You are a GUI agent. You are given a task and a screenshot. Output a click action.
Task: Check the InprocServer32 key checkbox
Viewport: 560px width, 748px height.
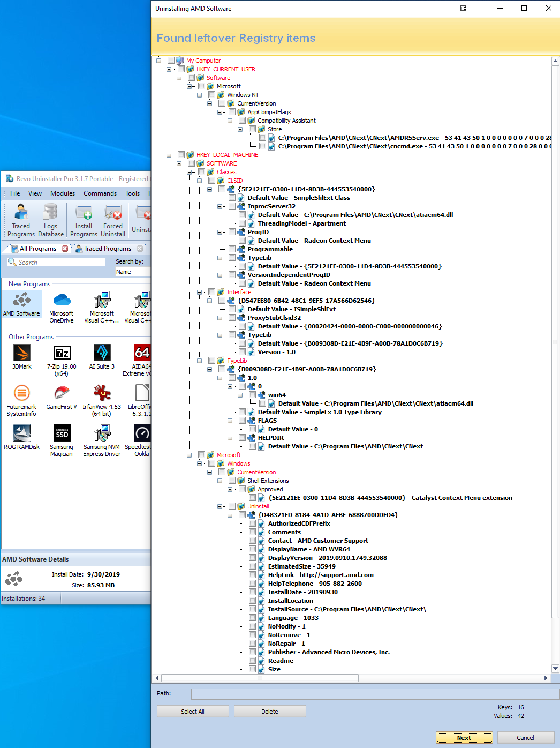tap(232, 206)
